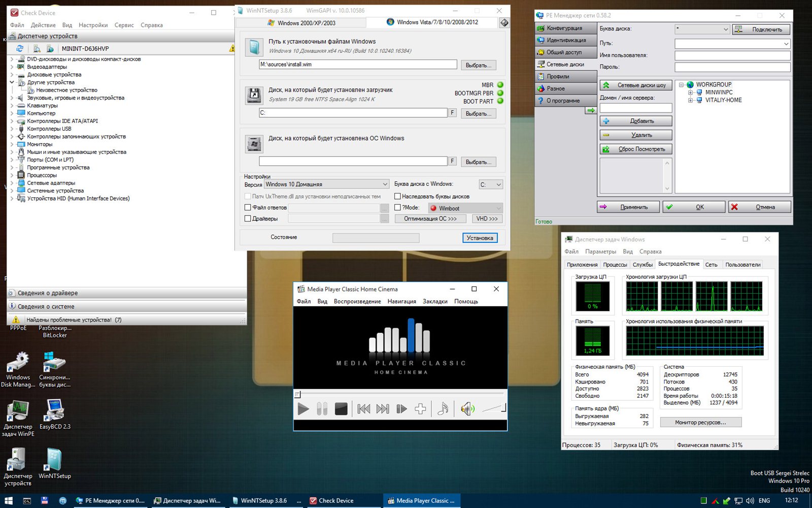Screen dimensions: 812x508
Task: Click Монитор ресурсов button
Action: coord(700,422)
